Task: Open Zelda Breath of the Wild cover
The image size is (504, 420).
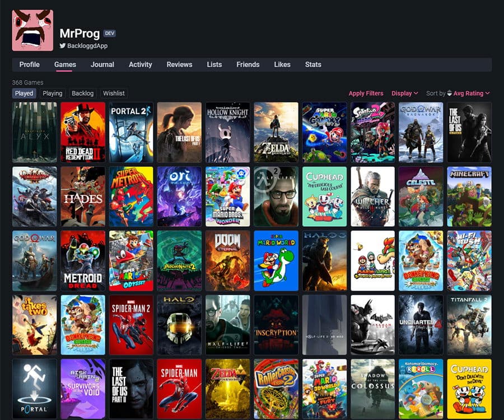Action: point(276,132)
